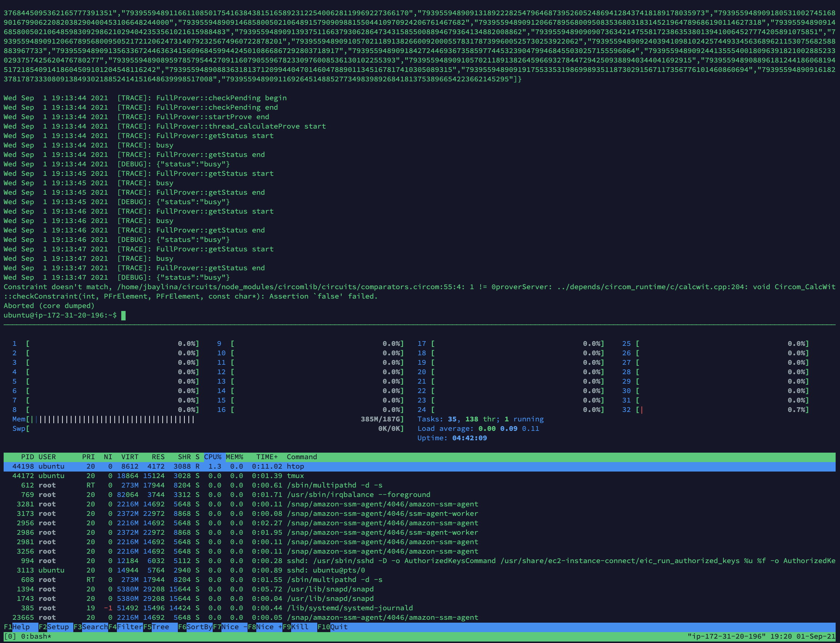Sort by the RES column header

click(158, 457)
